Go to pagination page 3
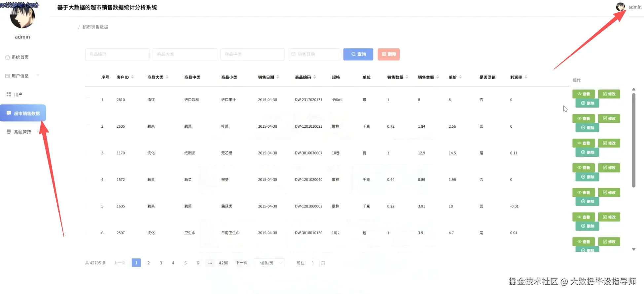 coord(161,263)
